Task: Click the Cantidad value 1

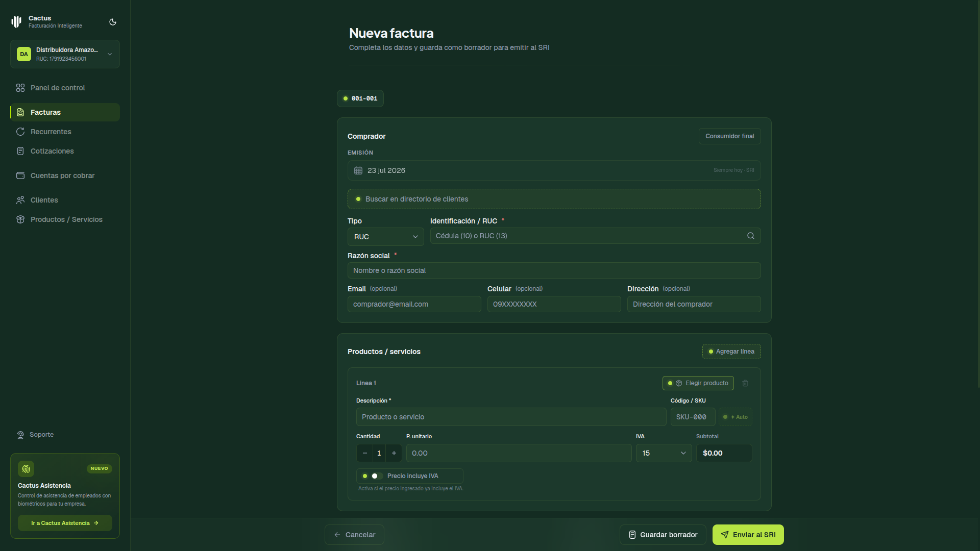Action: (379, 453)
